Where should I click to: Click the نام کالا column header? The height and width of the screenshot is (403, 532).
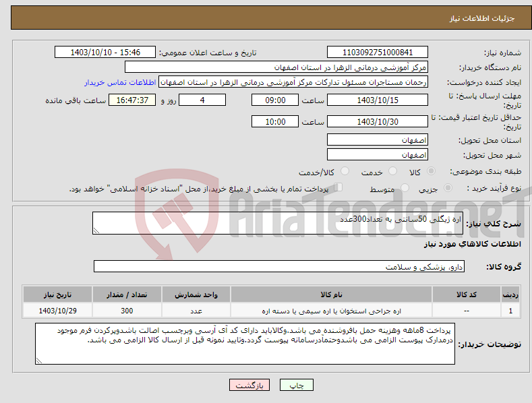pos(332,294)
